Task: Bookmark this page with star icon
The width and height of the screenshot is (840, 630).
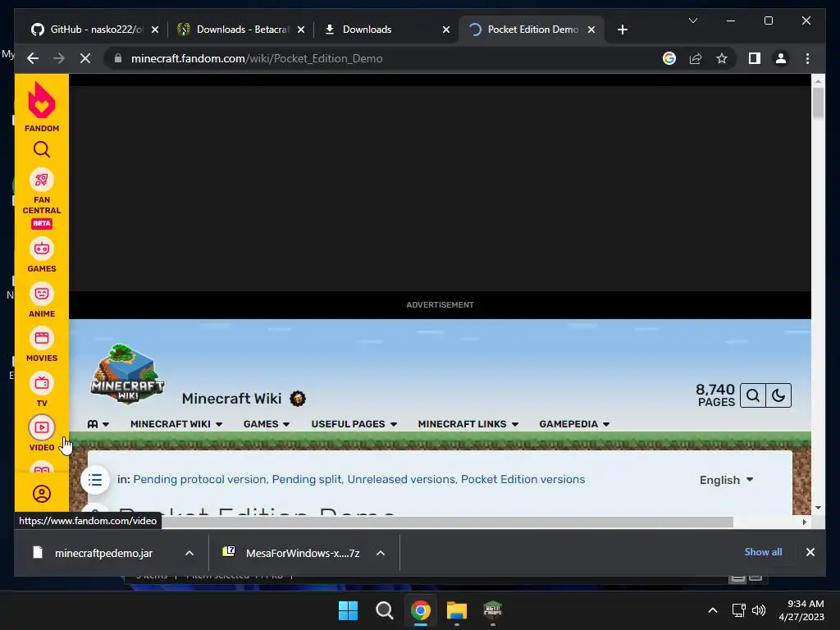Action: point(722,58)
